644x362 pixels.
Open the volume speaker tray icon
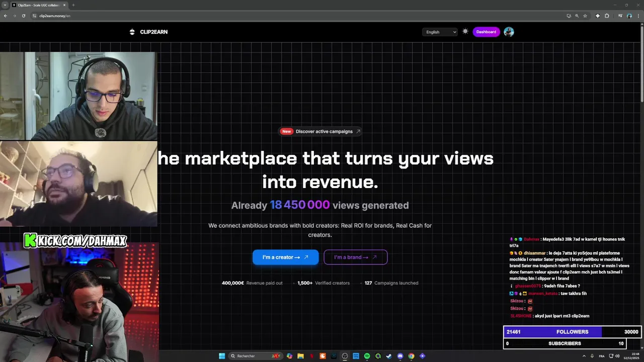(617, 356)
